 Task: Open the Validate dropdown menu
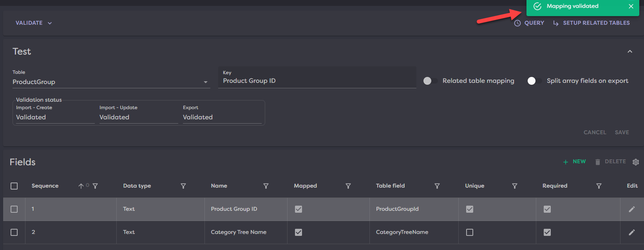click(34, 23)
